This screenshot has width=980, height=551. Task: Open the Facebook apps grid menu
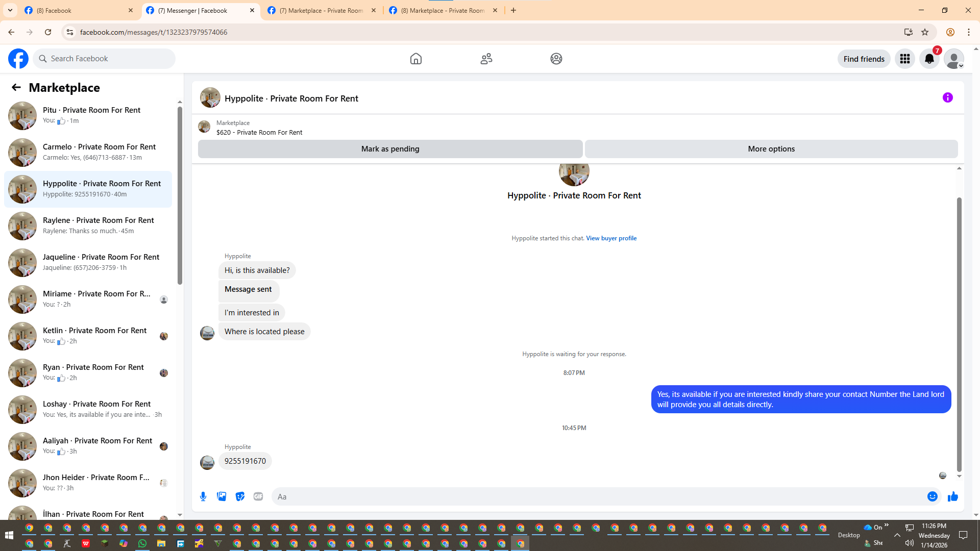pyautogui.click(x=904, y=59)
